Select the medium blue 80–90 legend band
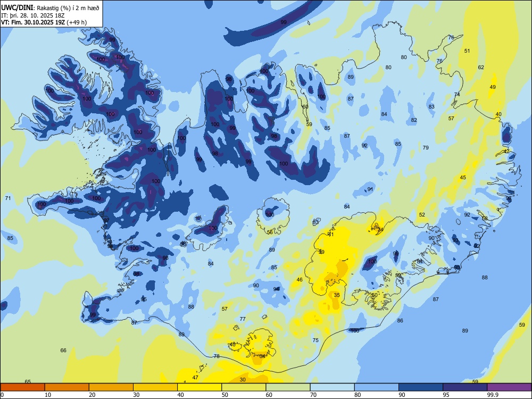The height and width of the screenshot is (399, 532). click(377, 387)
